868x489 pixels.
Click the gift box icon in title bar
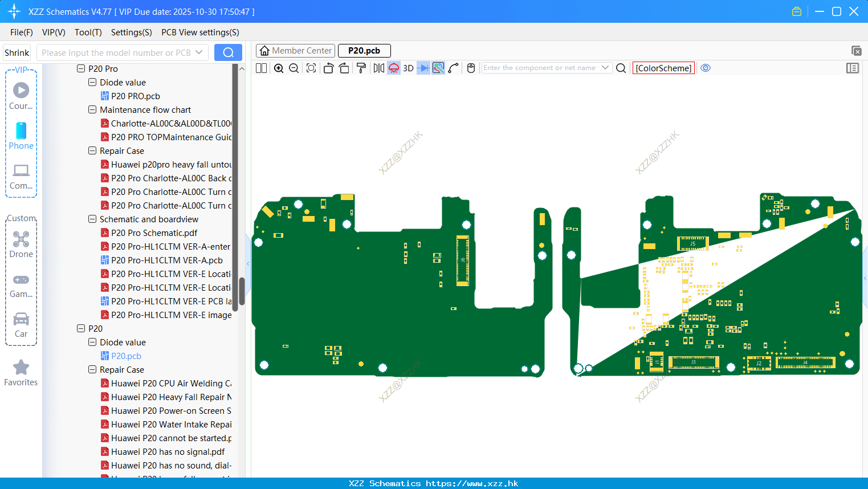(797, 11)
